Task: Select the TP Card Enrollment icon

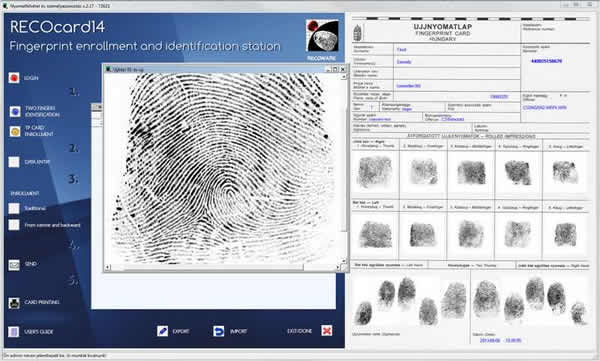Action: (x=15, y=131)
